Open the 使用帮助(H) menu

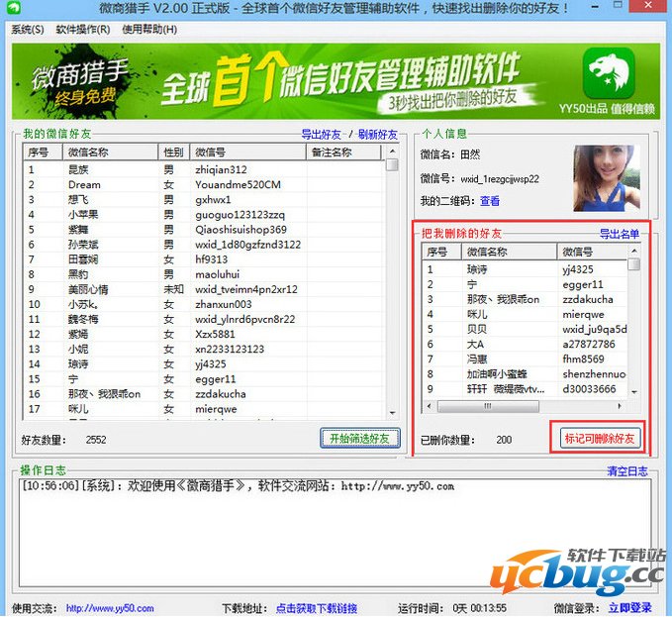point(149,29)
